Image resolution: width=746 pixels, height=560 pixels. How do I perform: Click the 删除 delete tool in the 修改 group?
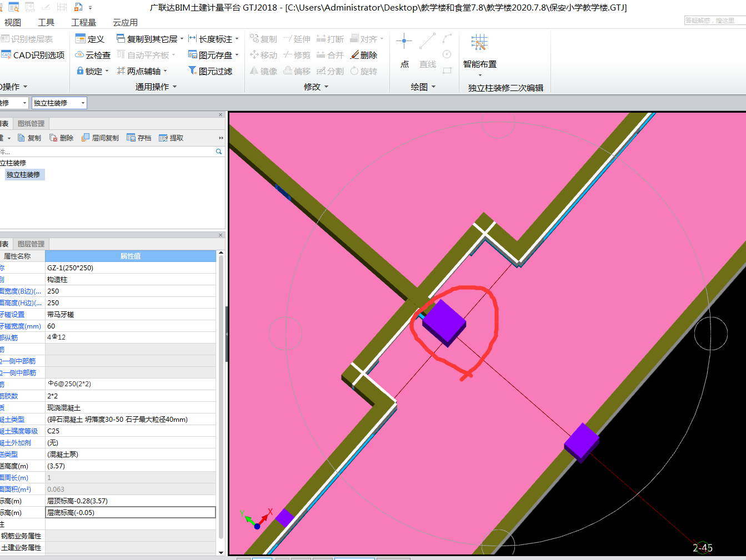364,55
